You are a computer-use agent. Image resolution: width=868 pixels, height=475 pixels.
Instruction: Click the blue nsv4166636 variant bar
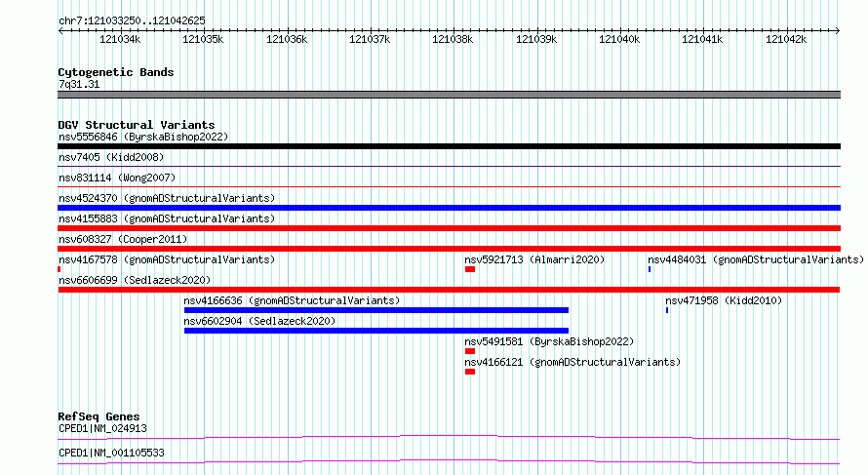click(376, 310)
